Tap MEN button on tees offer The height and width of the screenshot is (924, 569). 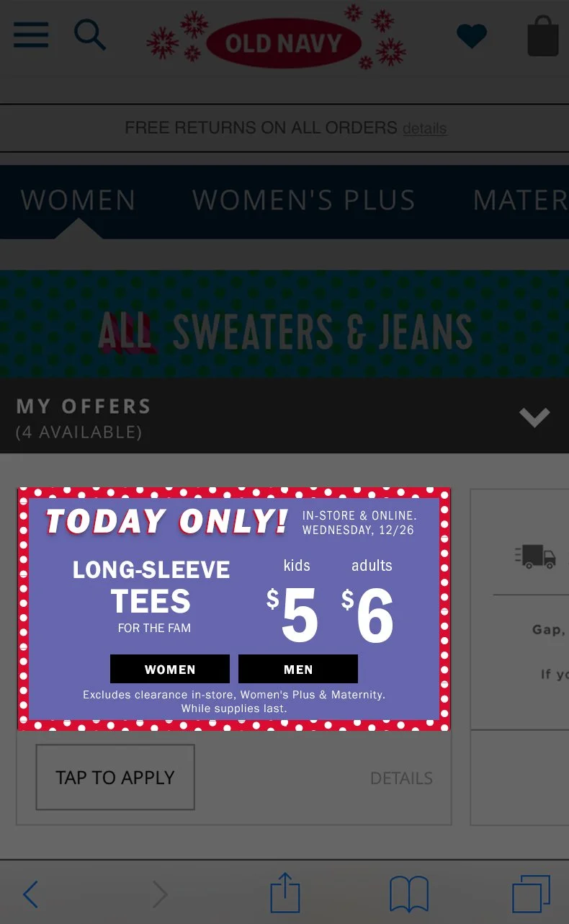click(298, 669)
